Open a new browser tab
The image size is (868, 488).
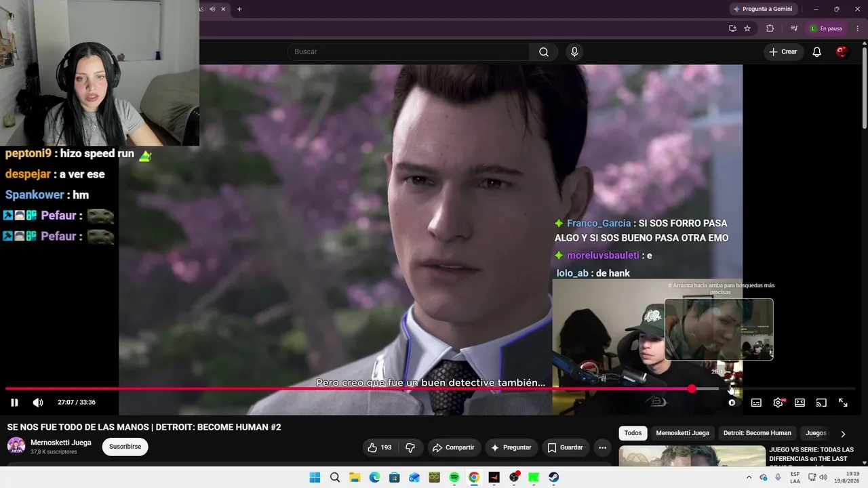239,9
